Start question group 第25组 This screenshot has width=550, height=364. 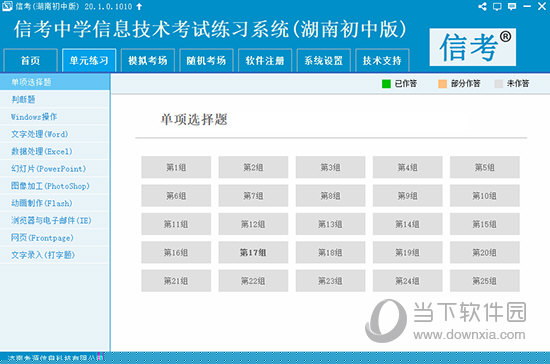pos(485,281)
